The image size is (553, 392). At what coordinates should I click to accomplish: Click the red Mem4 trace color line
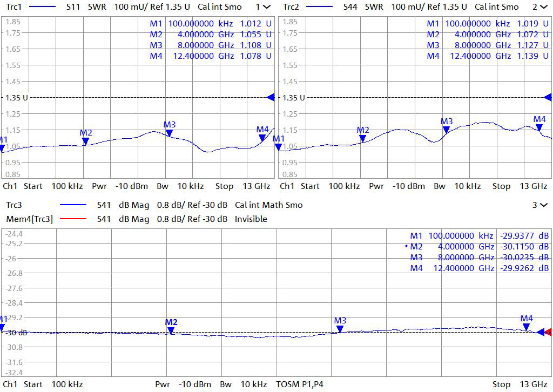(x=74, y=219)
